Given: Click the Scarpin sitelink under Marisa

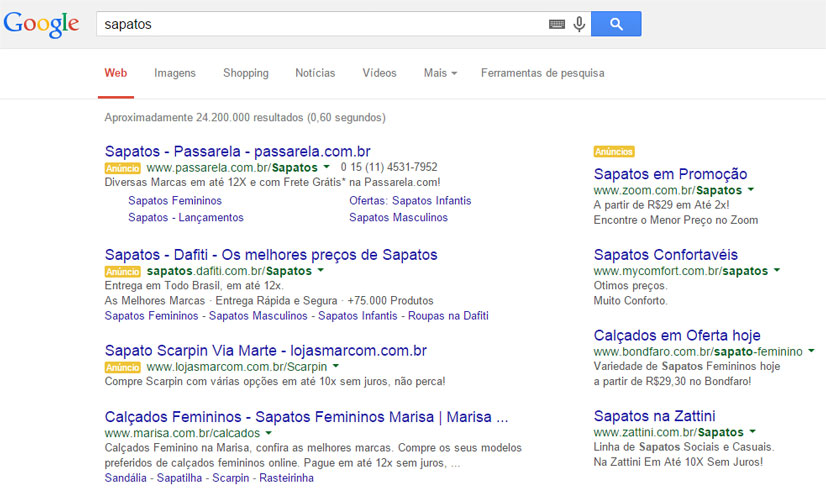Looking at the screenshot, I should point(230,478).
